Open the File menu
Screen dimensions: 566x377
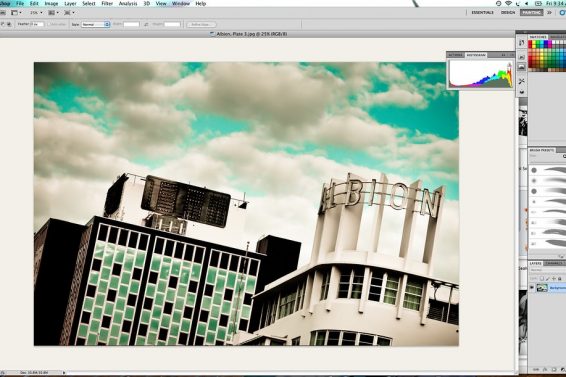tap(20, 4)
